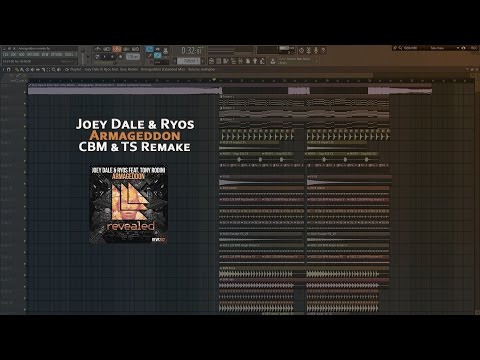Select the playlist select tool
Viewport: 480px width, 360px height.
48,69
